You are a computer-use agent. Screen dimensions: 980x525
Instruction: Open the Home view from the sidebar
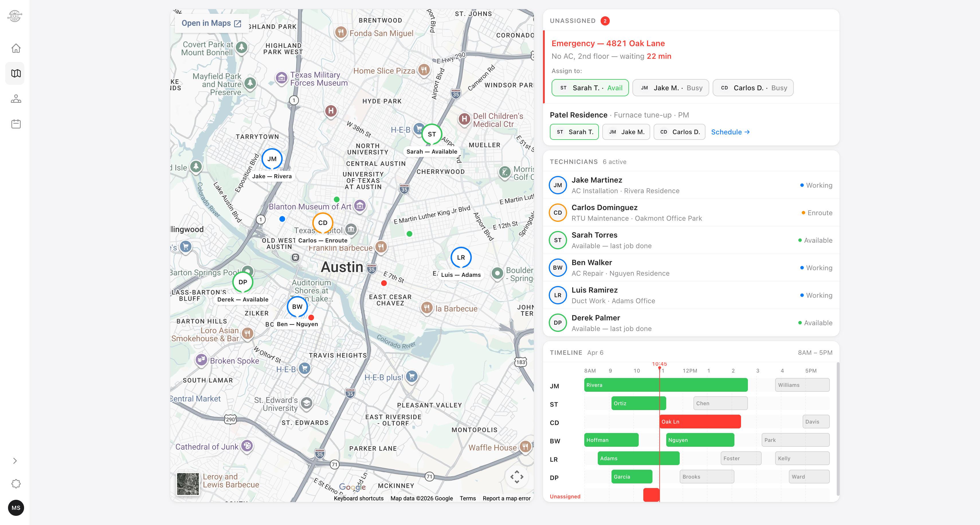click(x=15, y=48)
